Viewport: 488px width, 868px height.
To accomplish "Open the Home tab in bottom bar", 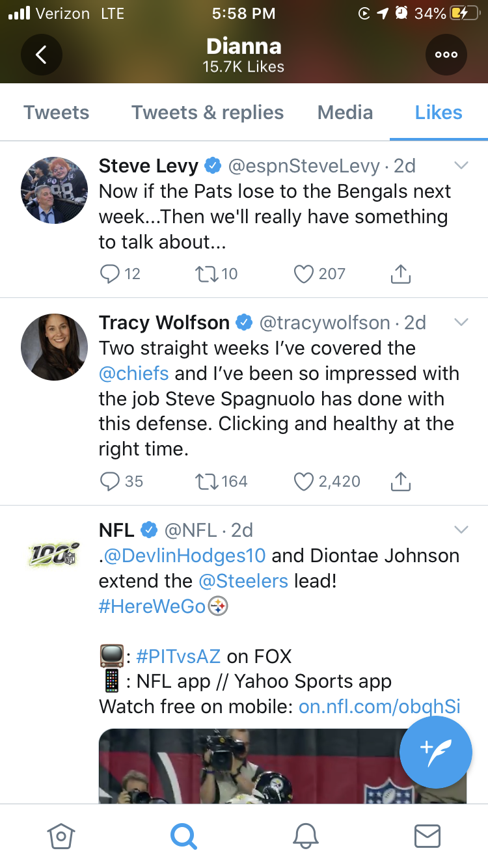I will click(x=61, y=835).
